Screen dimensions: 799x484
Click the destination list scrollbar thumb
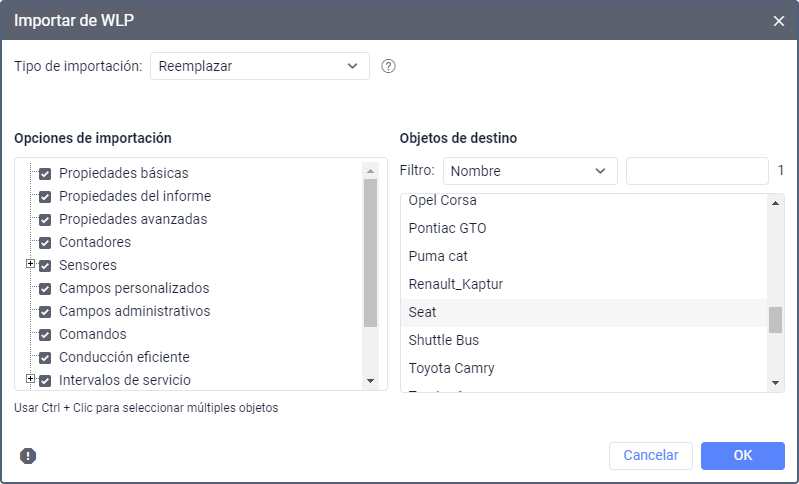coord(775,319)
